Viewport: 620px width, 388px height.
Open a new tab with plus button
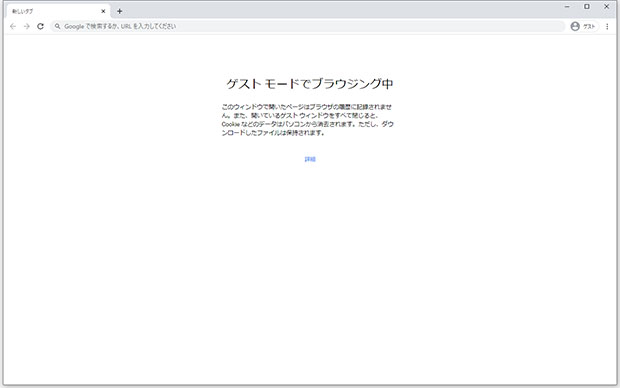119,11
